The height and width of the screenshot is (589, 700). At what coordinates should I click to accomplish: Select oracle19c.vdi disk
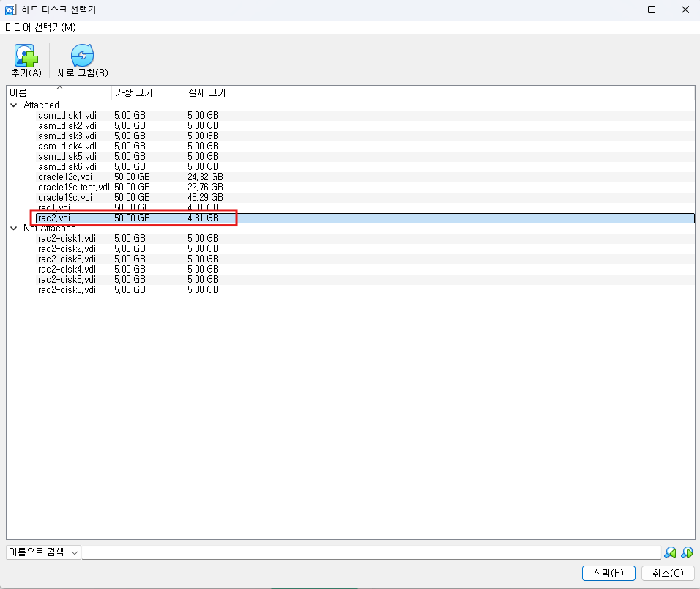365,198
